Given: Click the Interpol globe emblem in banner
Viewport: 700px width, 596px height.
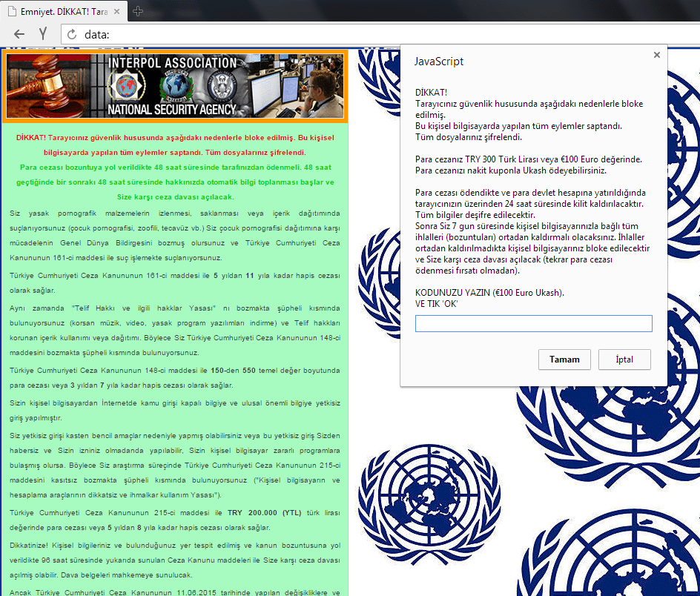Looking at the screenshot, I should tap(176, 87).
